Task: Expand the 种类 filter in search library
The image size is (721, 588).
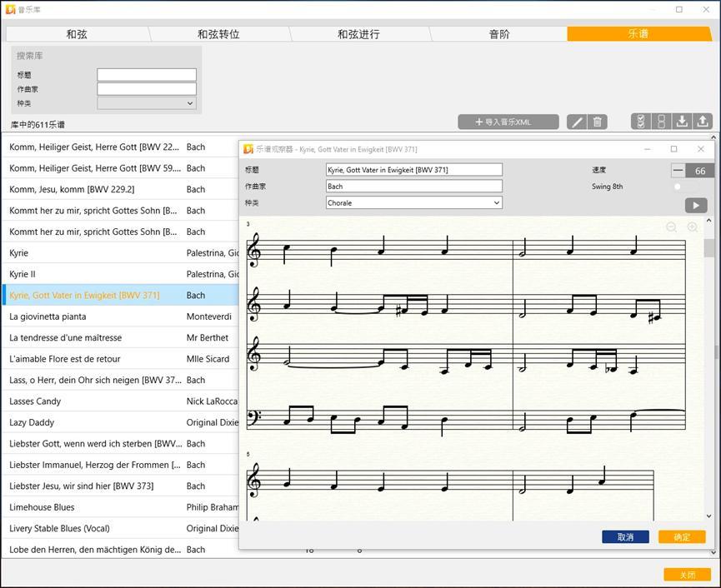Action: pyautogui.click(x=147, y=103)
